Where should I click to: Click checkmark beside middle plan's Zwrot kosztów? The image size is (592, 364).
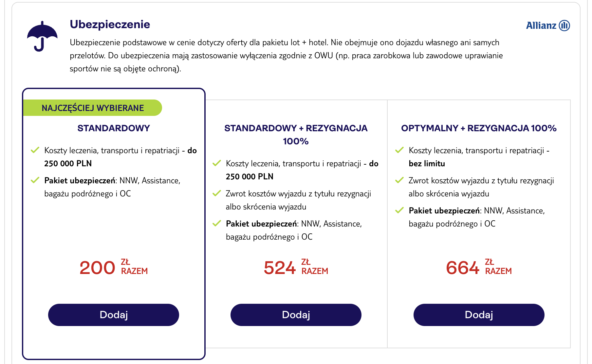tap(217, 193)
